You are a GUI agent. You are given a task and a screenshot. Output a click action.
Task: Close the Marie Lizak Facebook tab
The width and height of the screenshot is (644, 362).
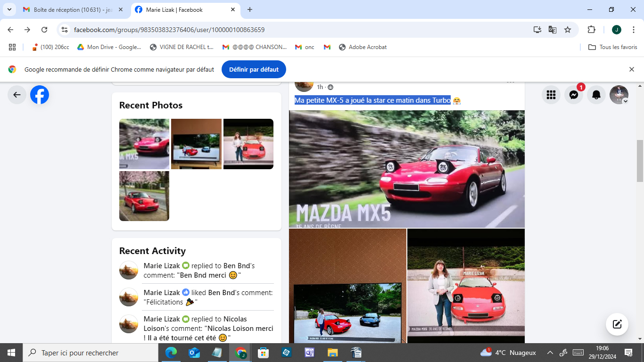point(233,9)
